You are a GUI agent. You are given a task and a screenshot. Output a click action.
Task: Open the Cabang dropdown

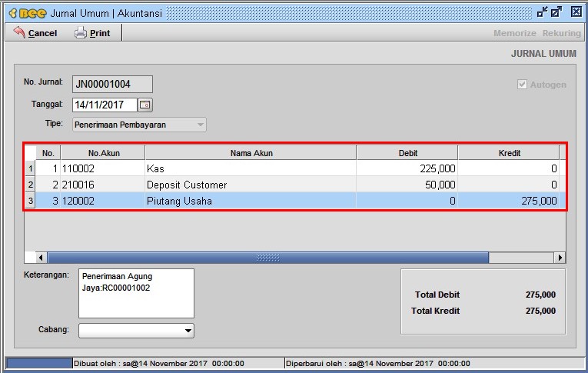pos(136,331)
